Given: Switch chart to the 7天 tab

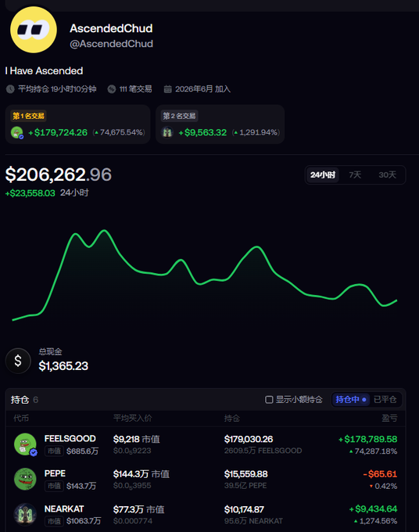Looking at the screenshot, I should [355, 174].
